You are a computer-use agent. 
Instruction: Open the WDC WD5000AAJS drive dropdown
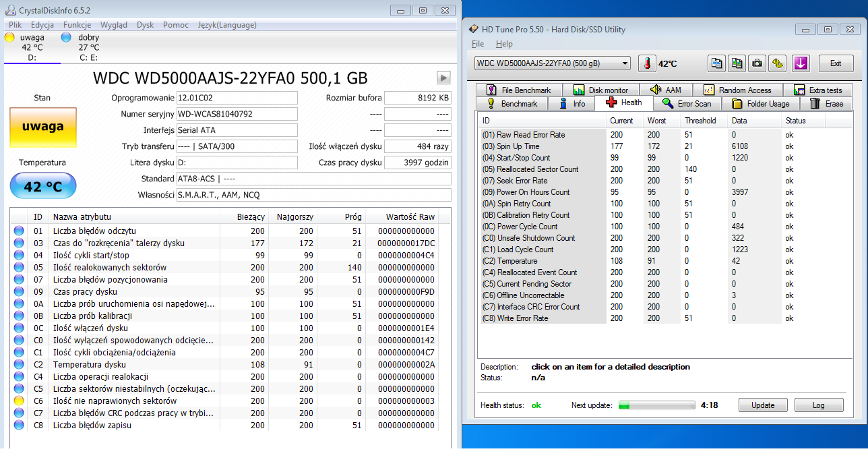coord(553,63)
